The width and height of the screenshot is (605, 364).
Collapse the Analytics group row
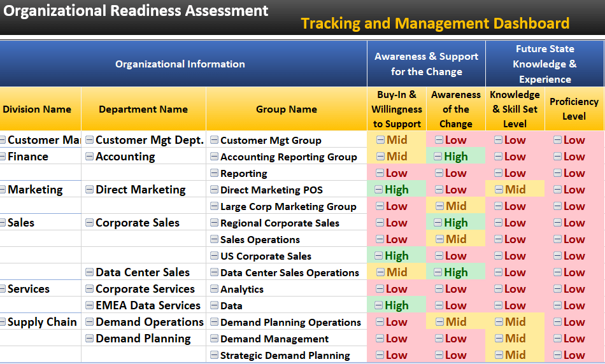pos(214,289)
